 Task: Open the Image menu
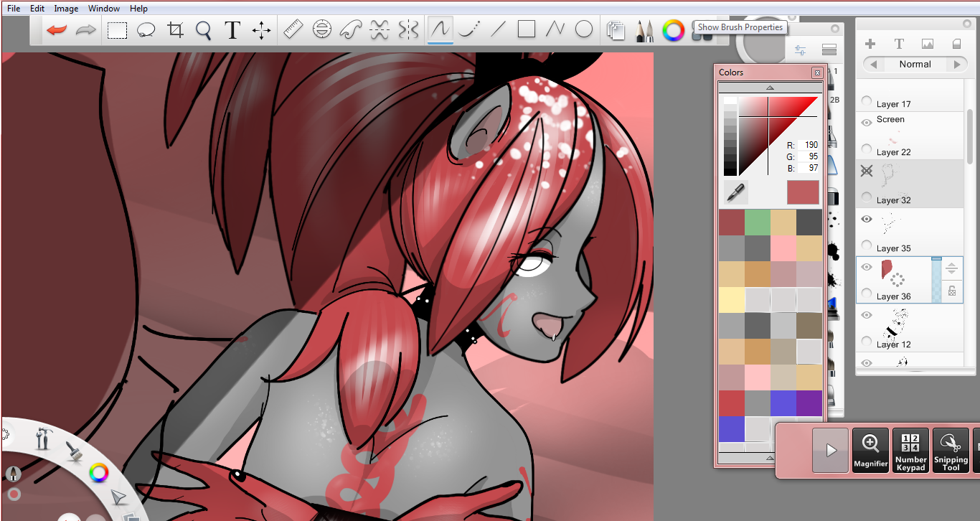66,9
